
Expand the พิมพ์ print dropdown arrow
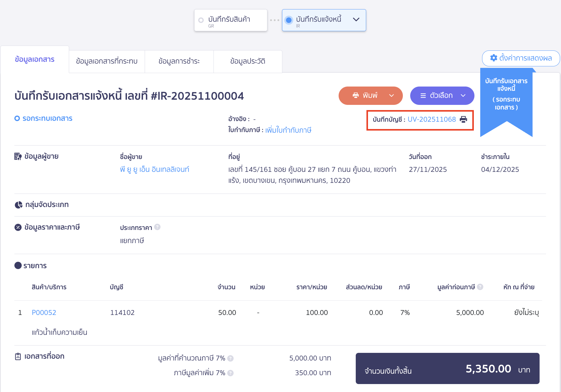pos(392,95)
